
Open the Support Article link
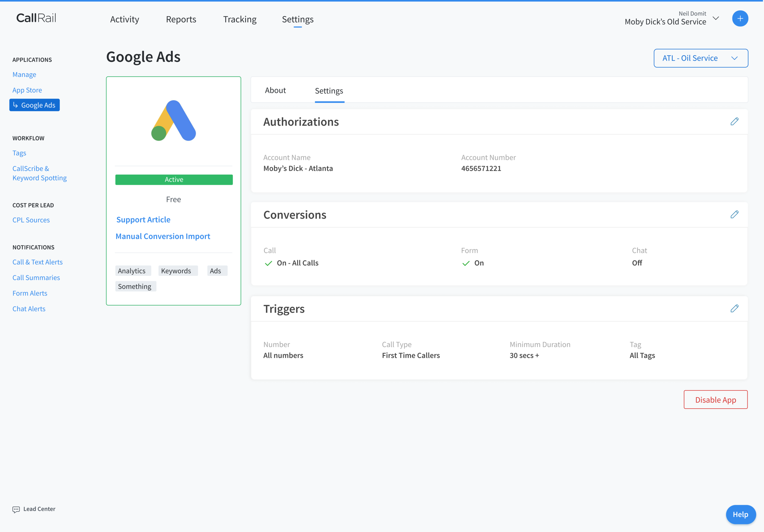pos(143,220)
